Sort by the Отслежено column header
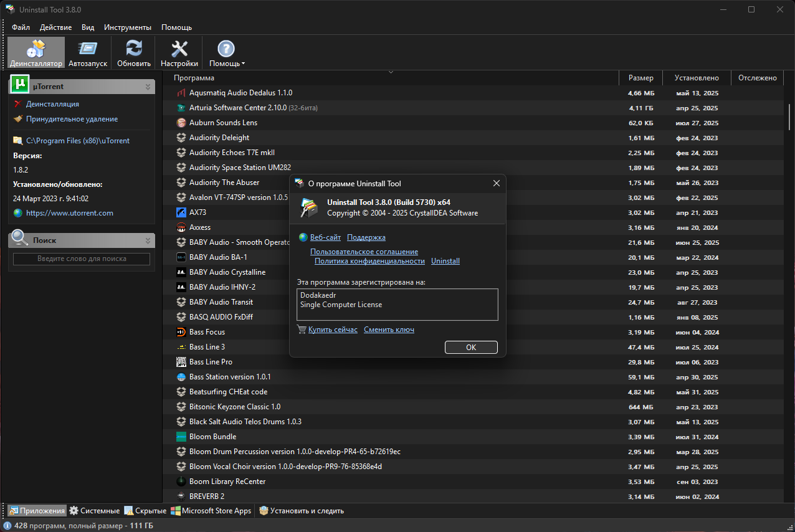This screenshot has width=795, height=532. coord(757,78)
